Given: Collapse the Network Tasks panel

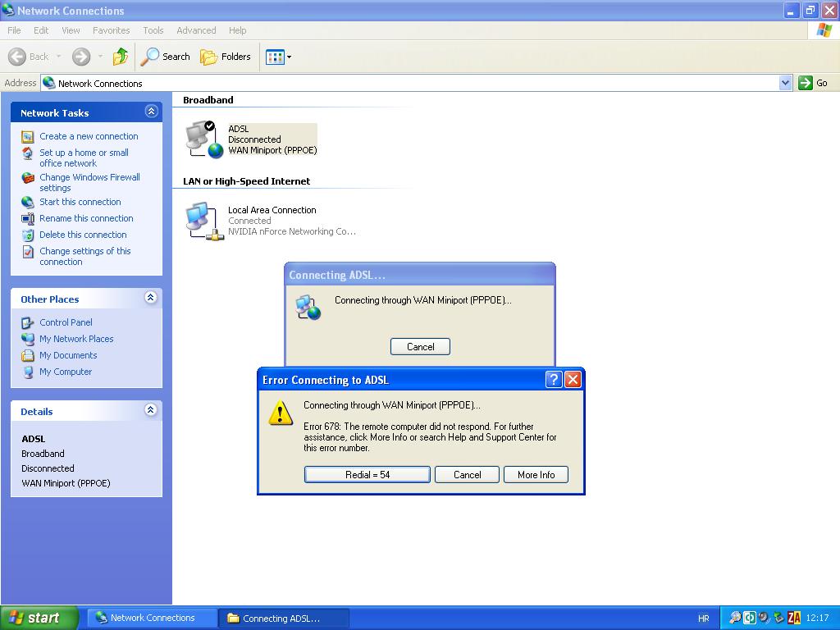Looking at the screenshot, I should pos(151,112).
